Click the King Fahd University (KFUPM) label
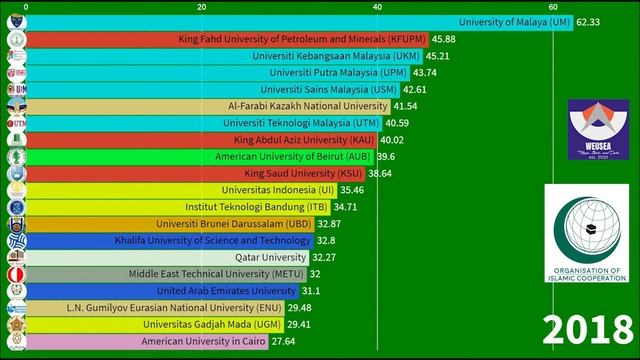The image size is (640, 360). point(302,39)
